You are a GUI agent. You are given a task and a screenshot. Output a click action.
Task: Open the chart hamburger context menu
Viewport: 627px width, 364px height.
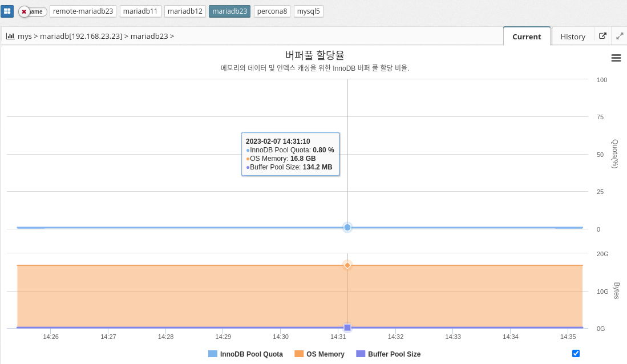tap(616, 58)
